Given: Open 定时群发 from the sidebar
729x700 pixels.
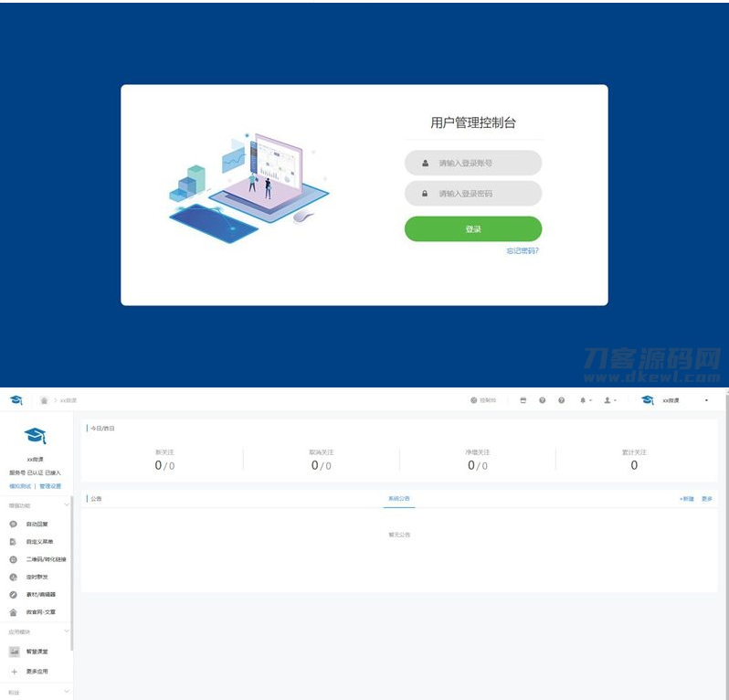Looking at the screenshot, I should pos(35,577).
